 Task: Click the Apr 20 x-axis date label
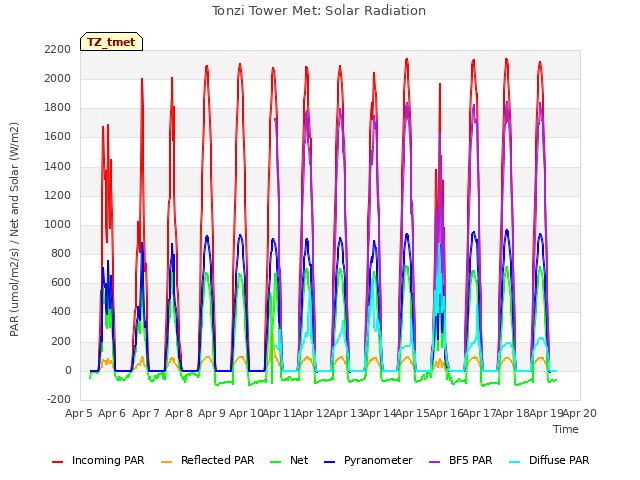tap(580, 413)
